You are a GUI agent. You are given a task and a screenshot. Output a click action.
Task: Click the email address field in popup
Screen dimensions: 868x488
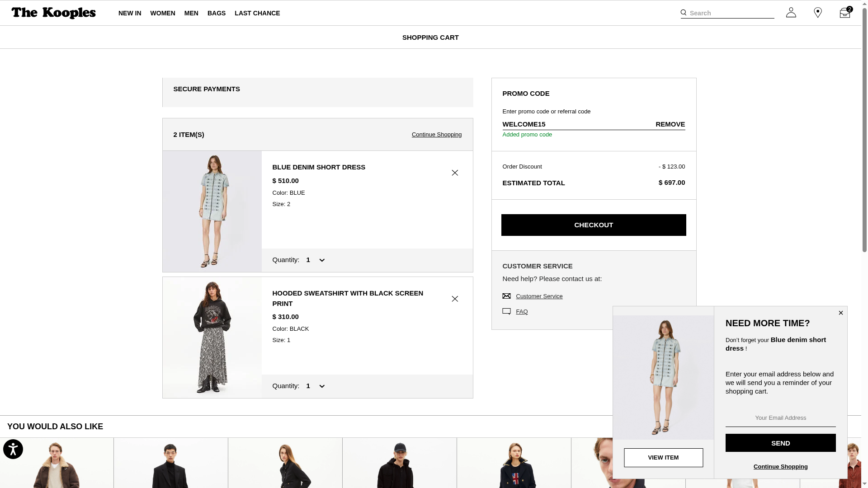coord(780,418)
